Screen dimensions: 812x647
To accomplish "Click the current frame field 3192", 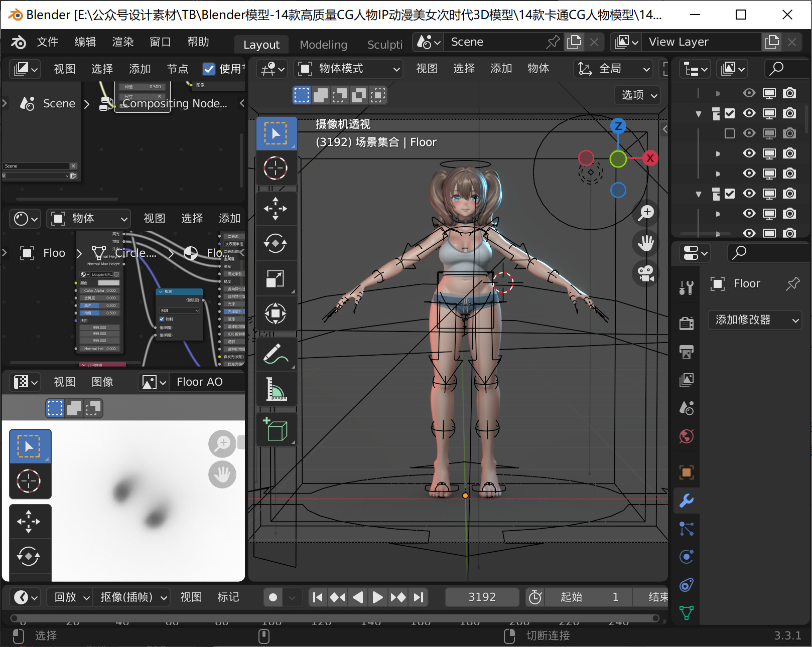I will tap(482, 597).
